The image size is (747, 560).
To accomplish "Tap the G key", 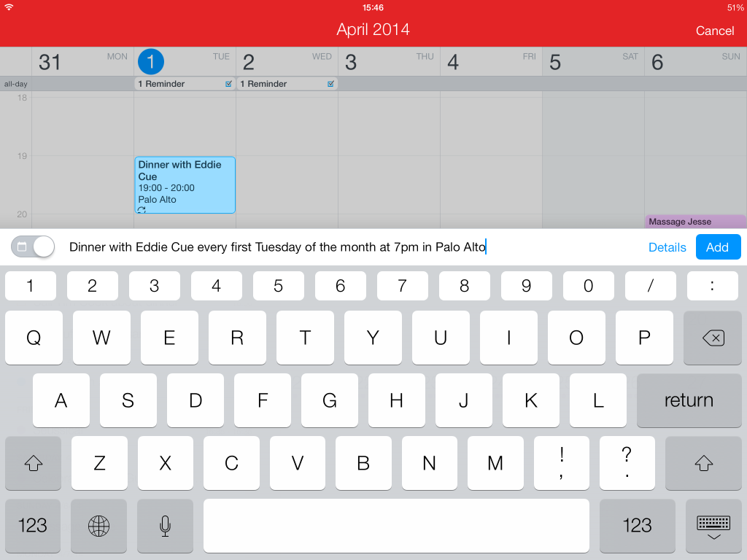I will (x=330, y=400).
